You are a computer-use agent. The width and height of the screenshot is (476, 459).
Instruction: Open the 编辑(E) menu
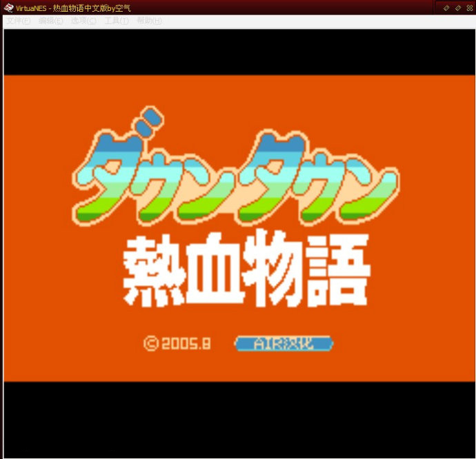[x=50, y=21]
